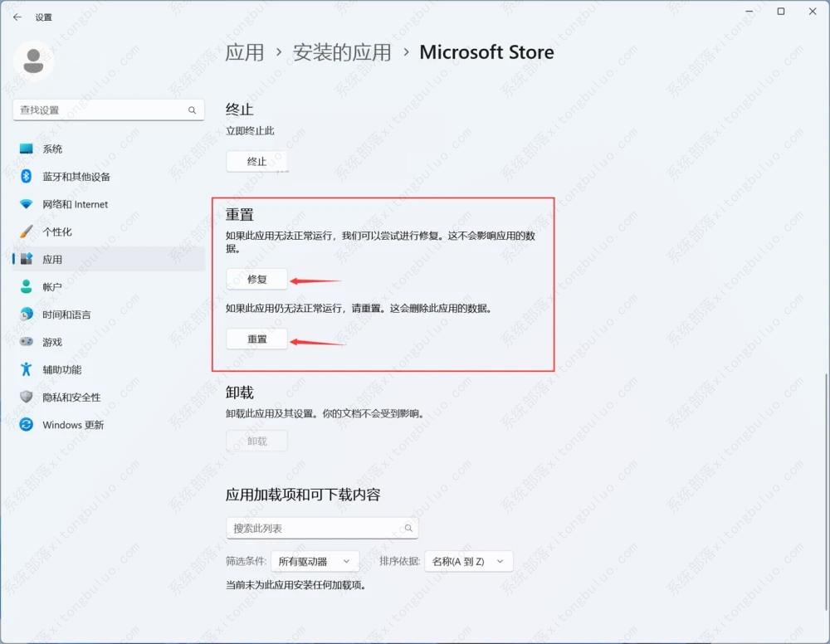Click the user profile avatar
The height and width of the screenshot is (644, 830).
[x=33, y=59]
